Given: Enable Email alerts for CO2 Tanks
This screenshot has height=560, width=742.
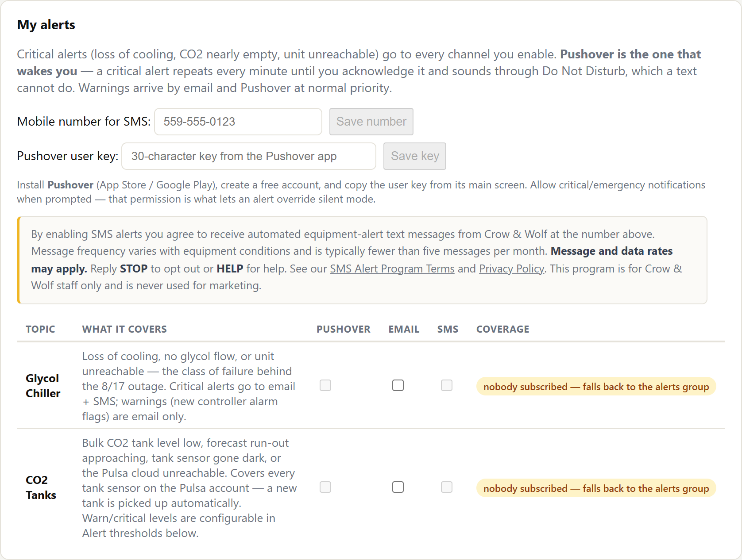Looking at the screenshot, I should (x=398, y=487).
